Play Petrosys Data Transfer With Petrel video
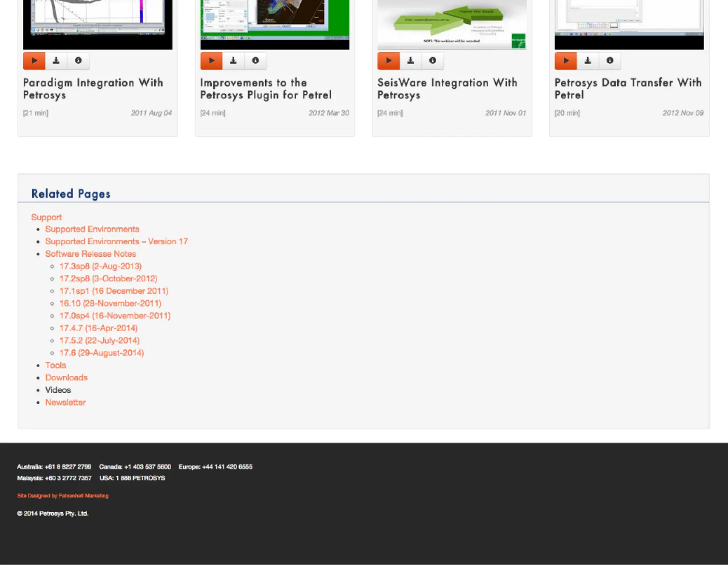Screen dimensions: 728x565 [x=566, y=61]
